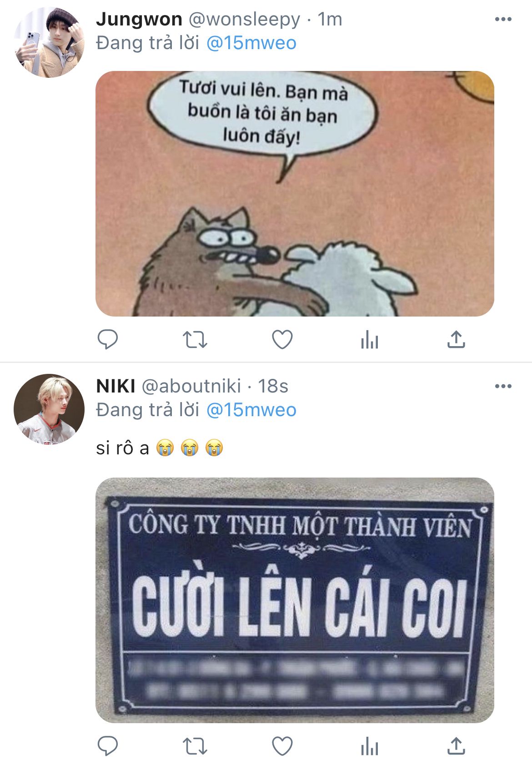Image resolution: width=532 pixels, height=760 pixels.
Task: Like NIKI's tweet with heart icon
Action: coord(282,746)
